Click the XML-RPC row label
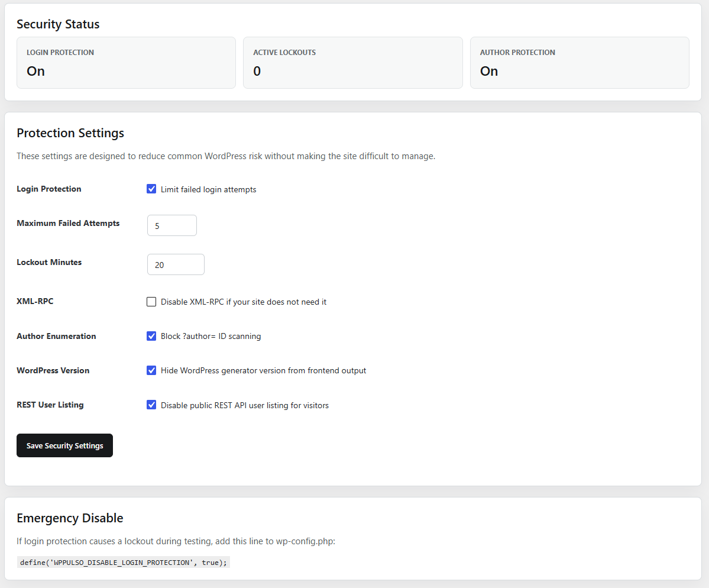This screenshot has height=588, width=709. coord(35,301)
